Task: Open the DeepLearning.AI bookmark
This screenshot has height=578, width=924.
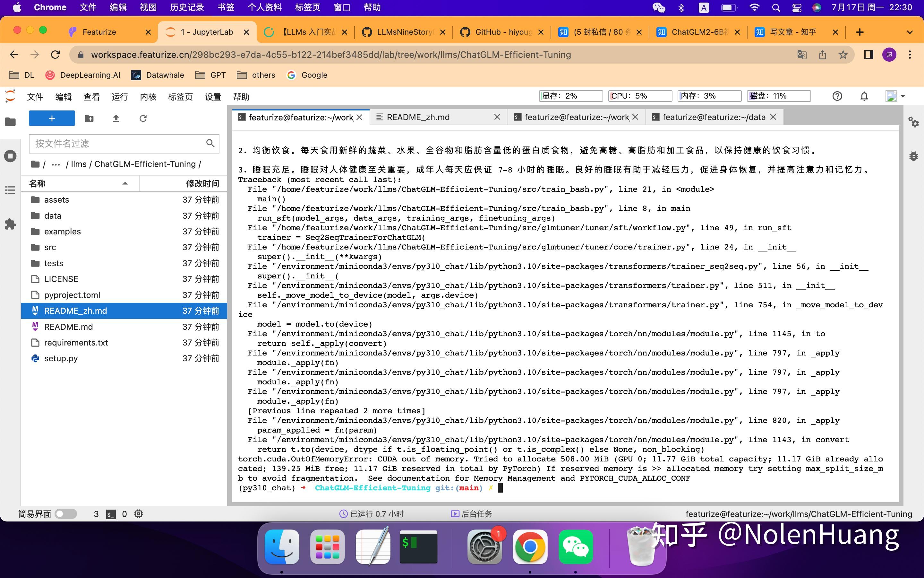Action: click(83, 75)
